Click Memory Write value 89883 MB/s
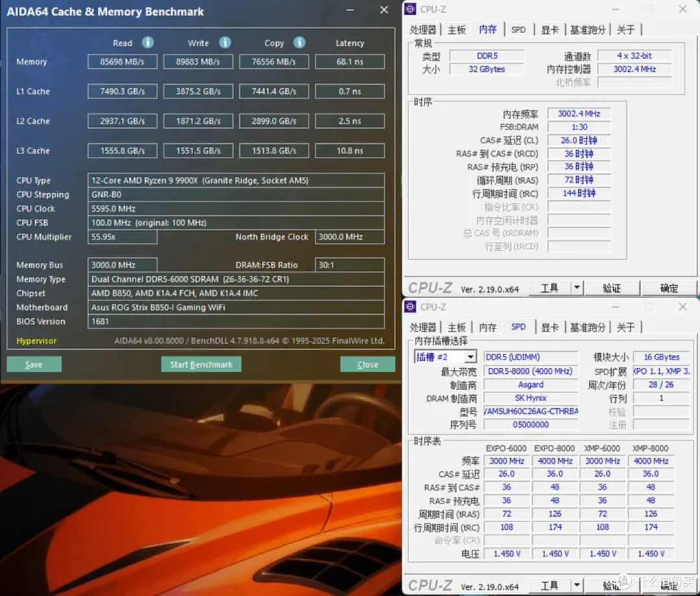Image resolution: width=700 pixels, height=596 pixels. (x=198, y=62)
